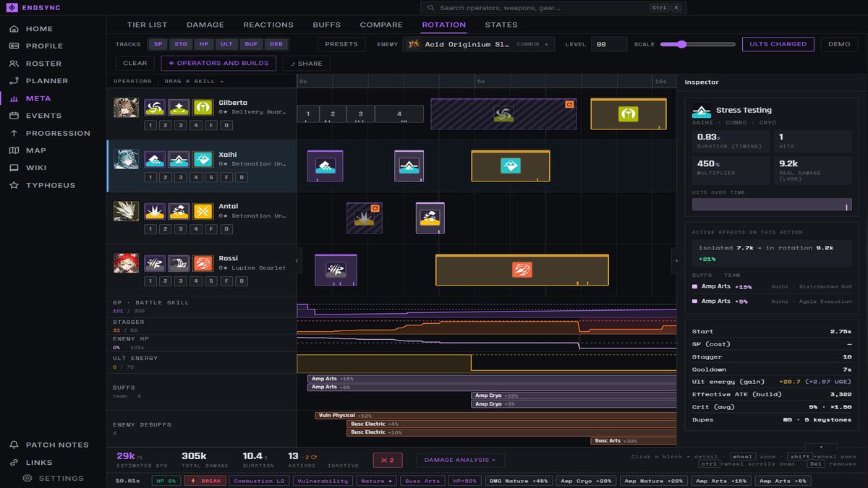Open MAP in the sidebar
The image size is (868, 488).
pyautogui.click(x=35, y=150)
